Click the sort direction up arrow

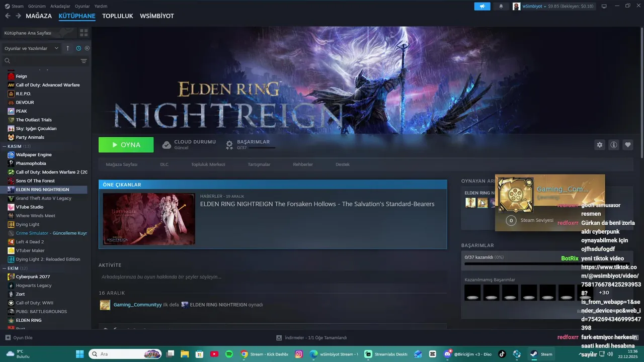(68, 48)
